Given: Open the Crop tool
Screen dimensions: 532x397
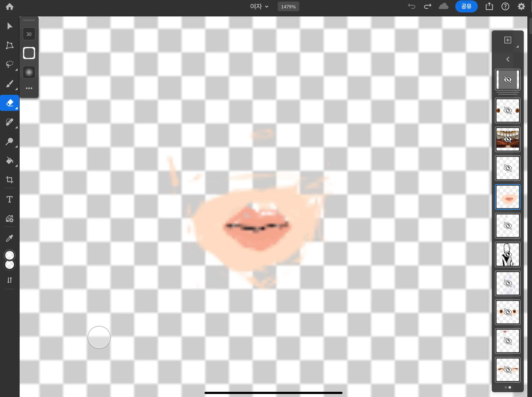Looking at the screenshot, I should pyautogui.click(x=10, y=179).
